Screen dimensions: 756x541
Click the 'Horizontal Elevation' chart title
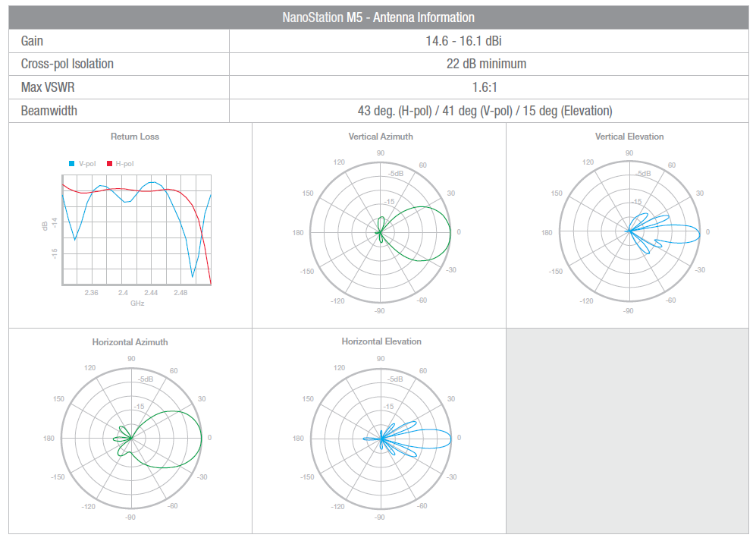point(381,341)
